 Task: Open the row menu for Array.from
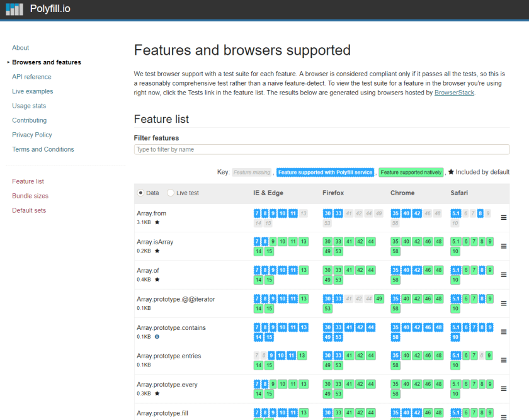click(503, 217)
